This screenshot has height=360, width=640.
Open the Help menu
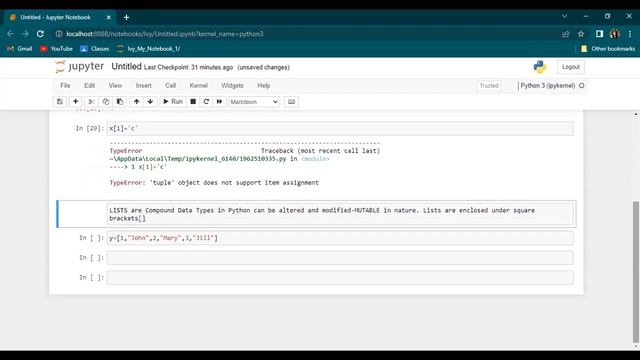[264, 86]
